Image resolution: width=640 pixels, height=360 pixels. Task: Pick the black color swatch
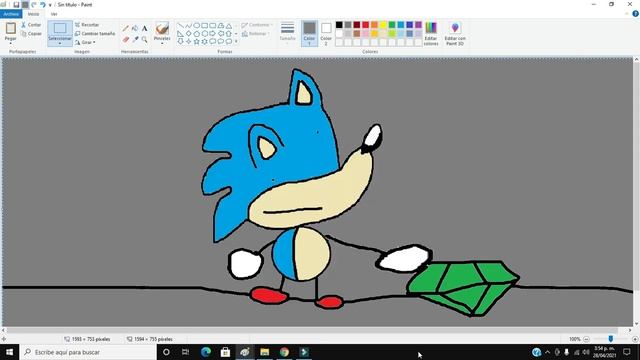[339, 25]
